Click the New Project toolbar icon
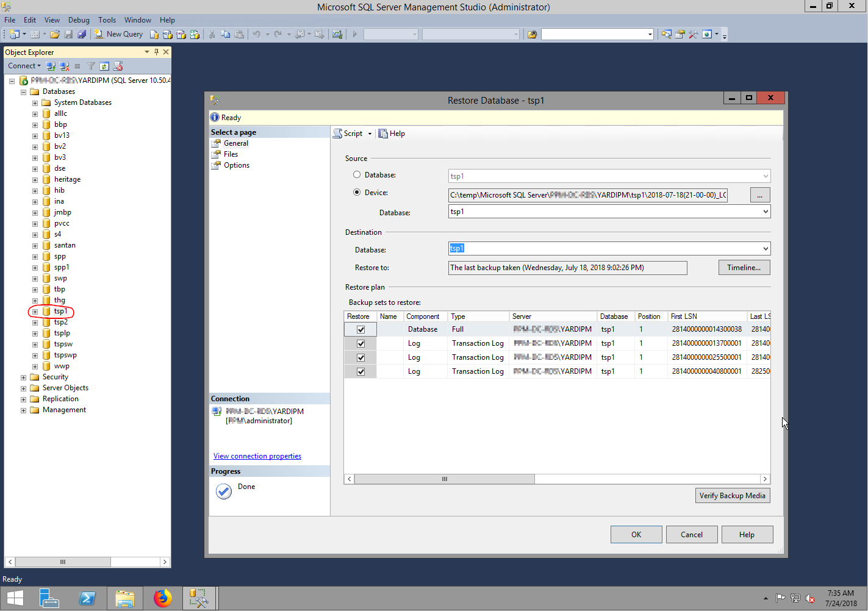868x611 pixels. (x=14, y=34)
